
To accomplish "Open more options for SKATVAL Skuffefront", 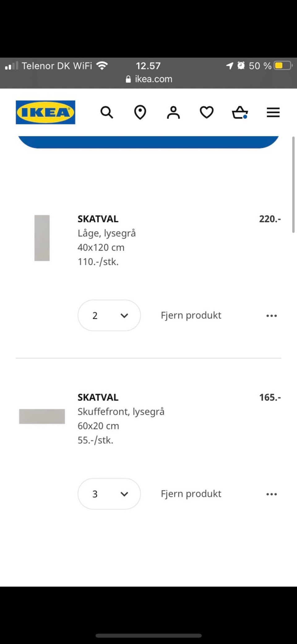I will tap(272, 494).
